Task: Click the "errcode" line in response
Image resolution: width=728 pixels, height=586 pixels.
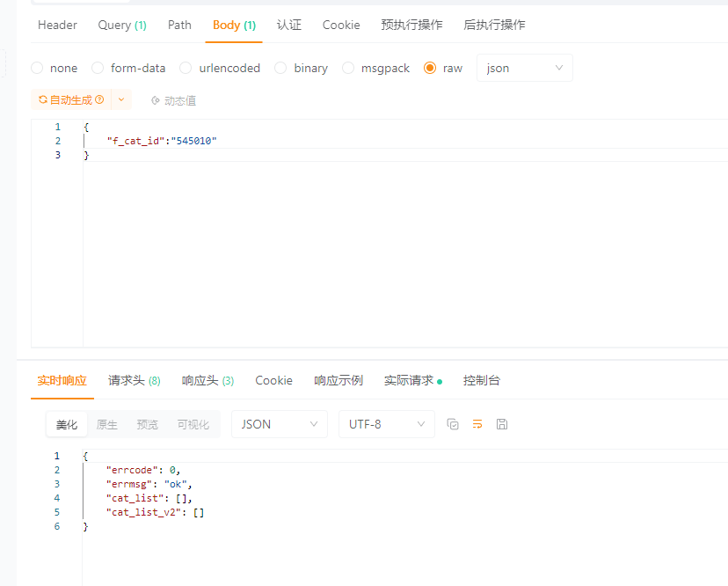Action: click(143, 470)
